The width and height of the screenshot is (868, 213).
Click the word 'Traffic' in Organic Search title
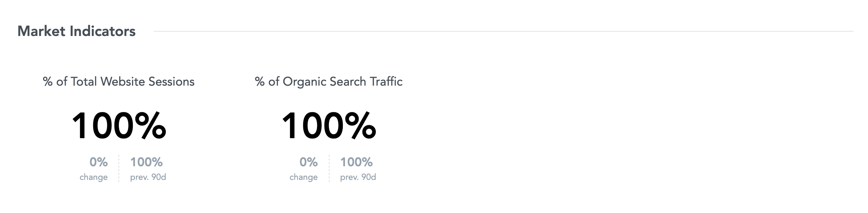pyautogui.click(x=386, y=82)
